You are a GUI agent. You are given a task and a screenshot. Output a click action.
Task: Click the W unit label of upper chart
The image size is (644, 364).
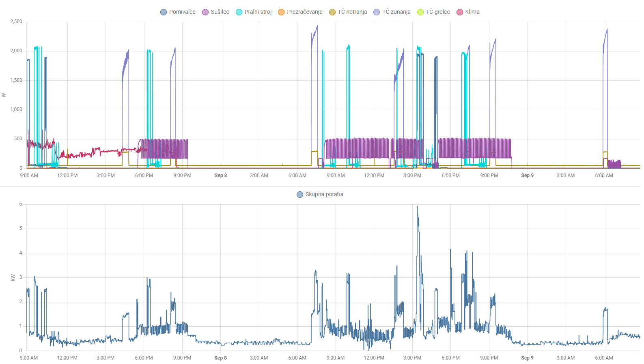(4, 95)
